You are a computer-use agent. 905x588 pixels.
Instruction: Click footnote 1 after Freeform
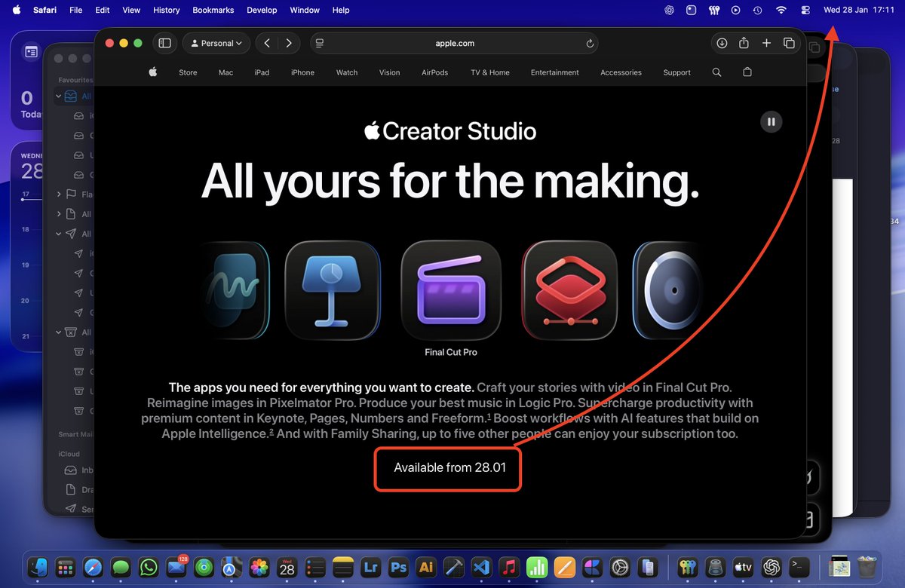489,416
